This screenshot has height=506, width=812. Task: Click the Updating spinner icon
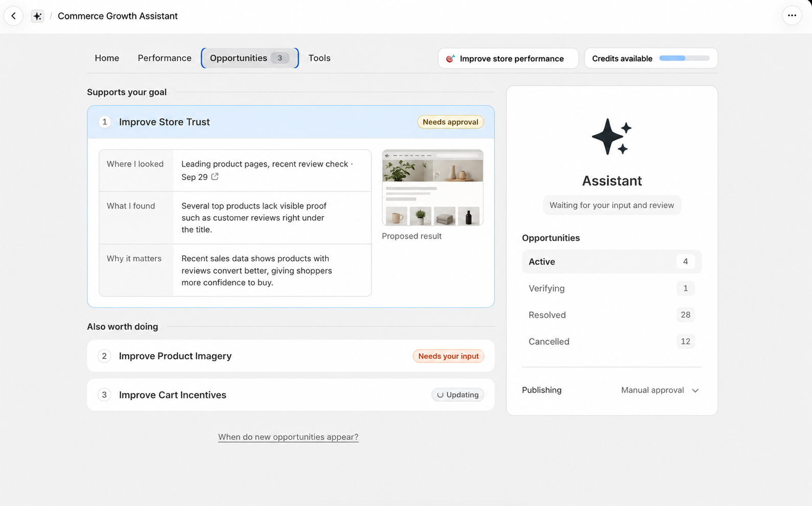click(x=440, y=395)
